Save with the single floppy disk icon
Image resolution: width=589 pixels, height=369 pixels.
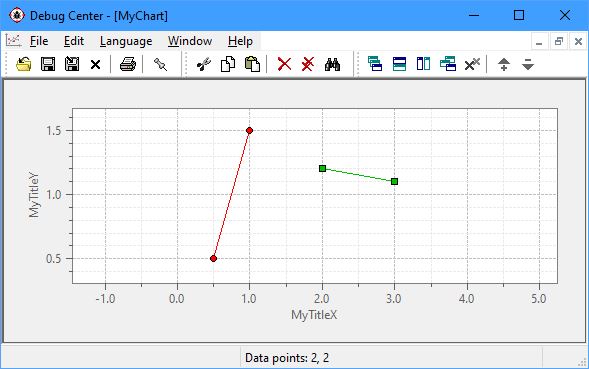(x=48, y=64)
